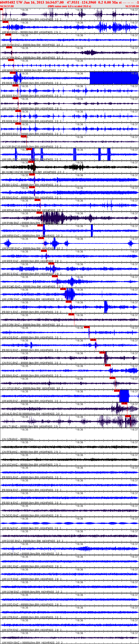Select the 'CN PFB HHZ' station label
The height and width of the screenshot is (644, 139).
pos(10,452)
